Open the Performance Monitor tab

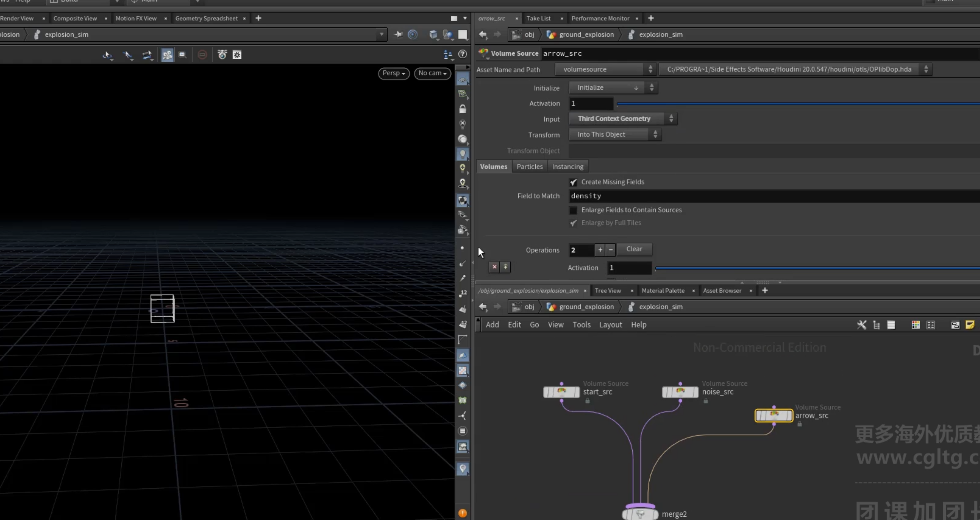click(600, 18)
